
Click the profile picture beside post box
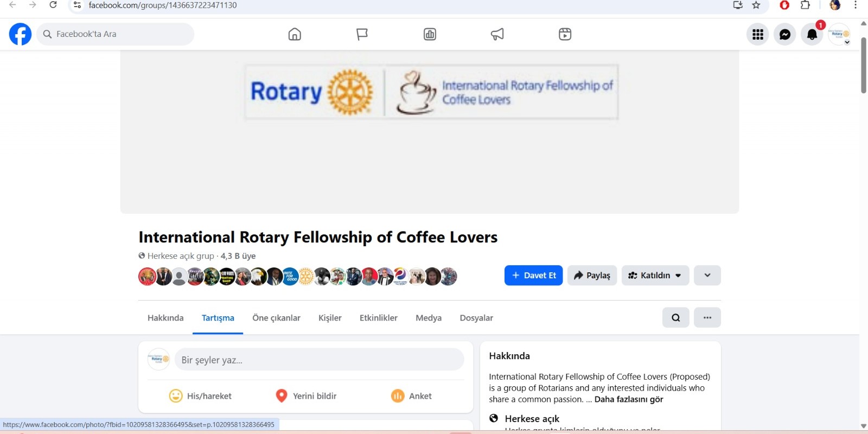[159, 359]
